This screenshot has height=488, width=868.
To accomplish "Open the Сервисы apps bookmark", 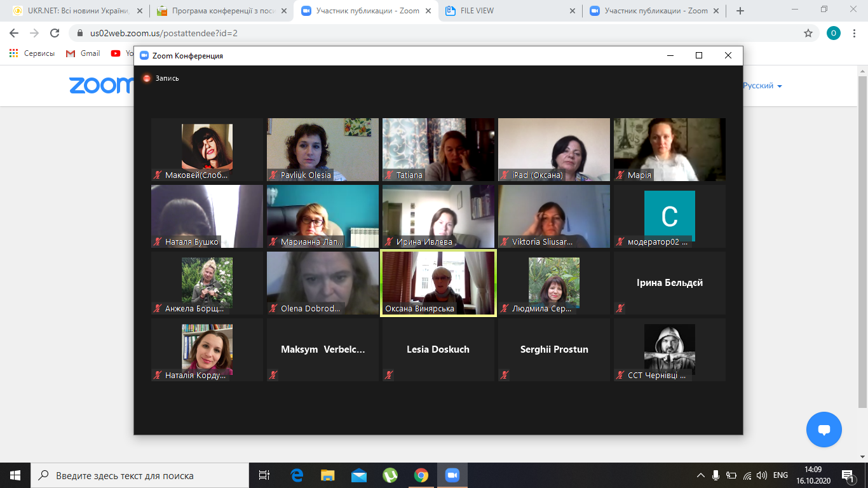I will (x=32, y=53).
